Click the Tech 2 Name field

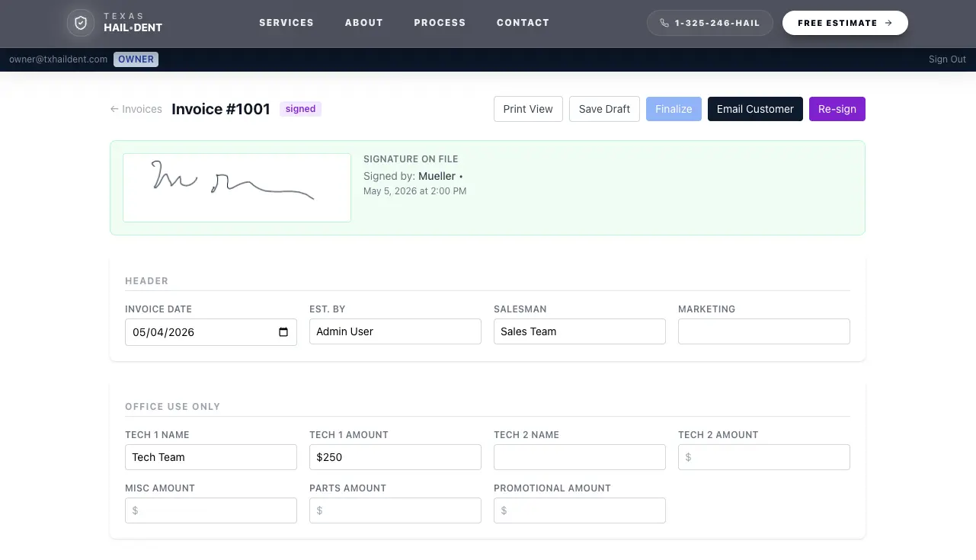coord(580,457)
